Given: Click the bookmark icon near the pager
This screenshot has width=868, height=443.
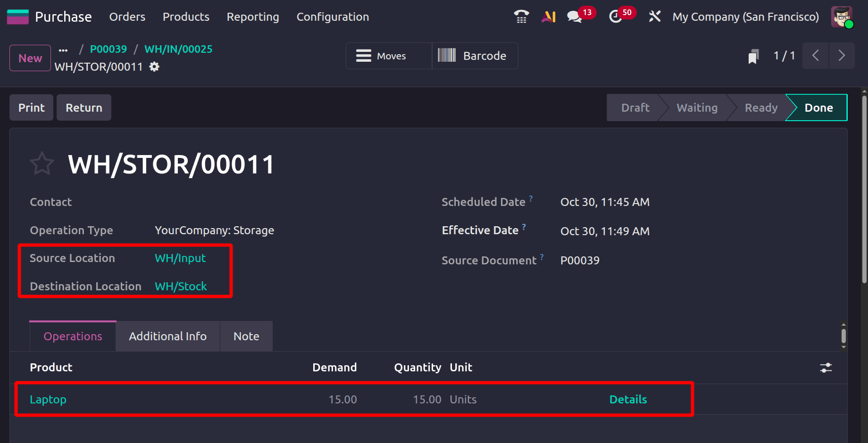Looking at the screenshot, I should click(753, 56).
